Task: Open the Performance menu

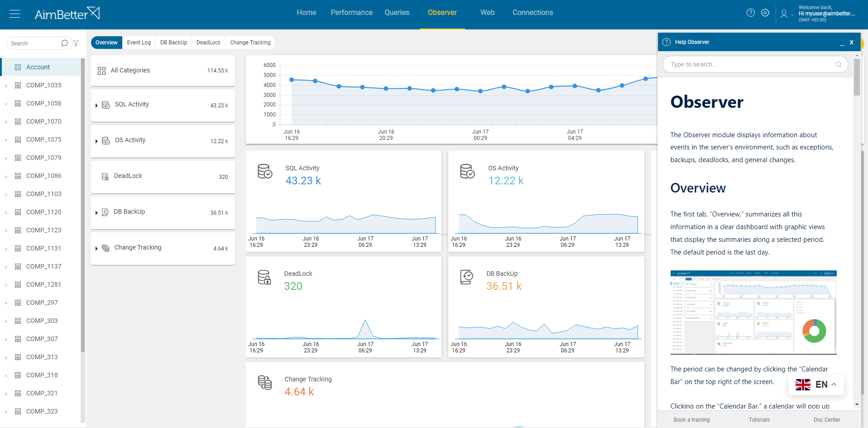Action: coord(352,13)
